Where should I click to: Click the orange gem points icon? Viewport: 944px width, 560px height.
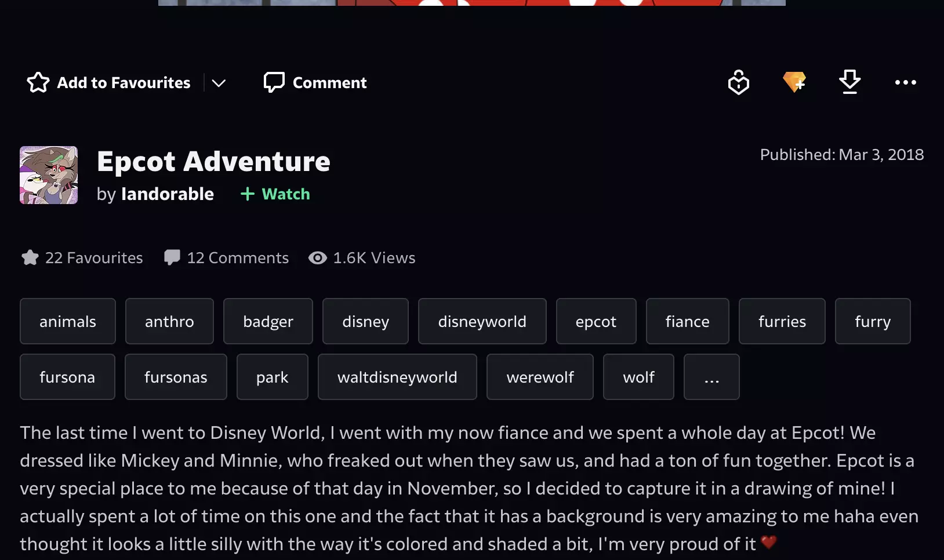click(794, 82)
